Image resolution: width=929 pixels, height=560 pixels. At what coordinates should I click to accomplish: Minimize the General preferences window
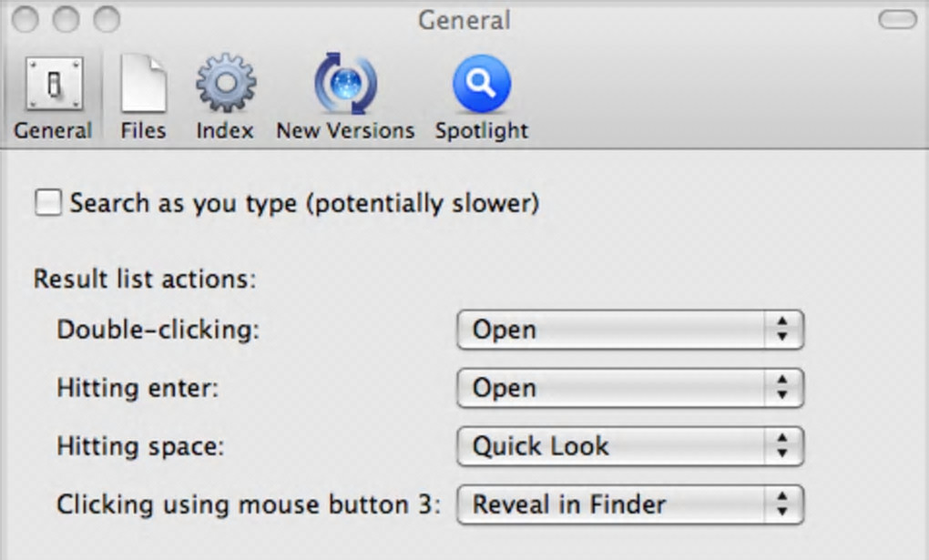(66, 19)
